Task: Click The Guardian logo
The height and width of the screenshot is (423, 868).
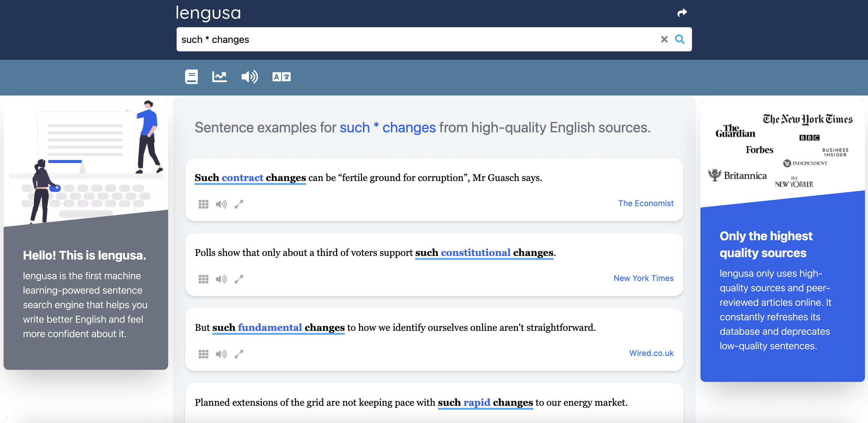Action: tap(735, 131)
